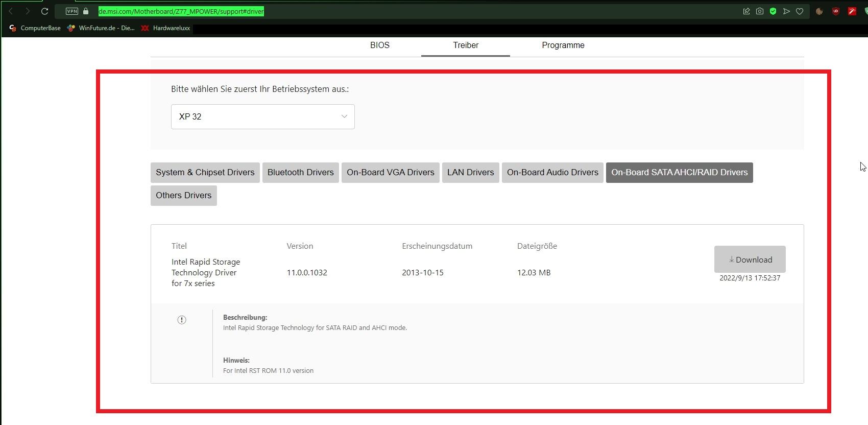Toggle the VPN badge in address bar
Image resolution: width=868 pixels, height=425 pixels.
pos(72,11)
